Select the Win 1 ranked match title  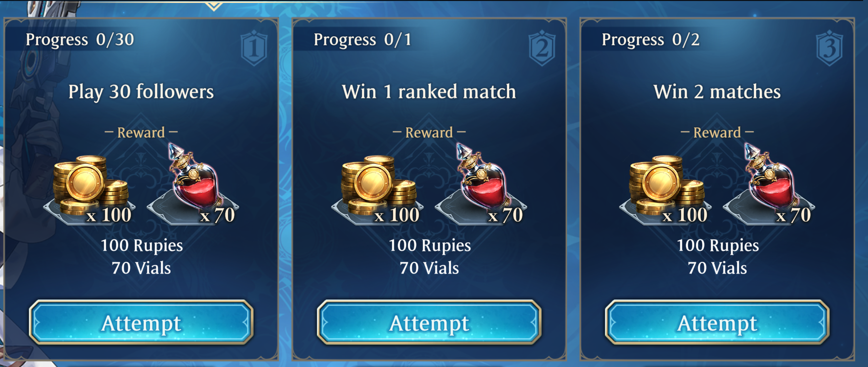tap(429, 92)
